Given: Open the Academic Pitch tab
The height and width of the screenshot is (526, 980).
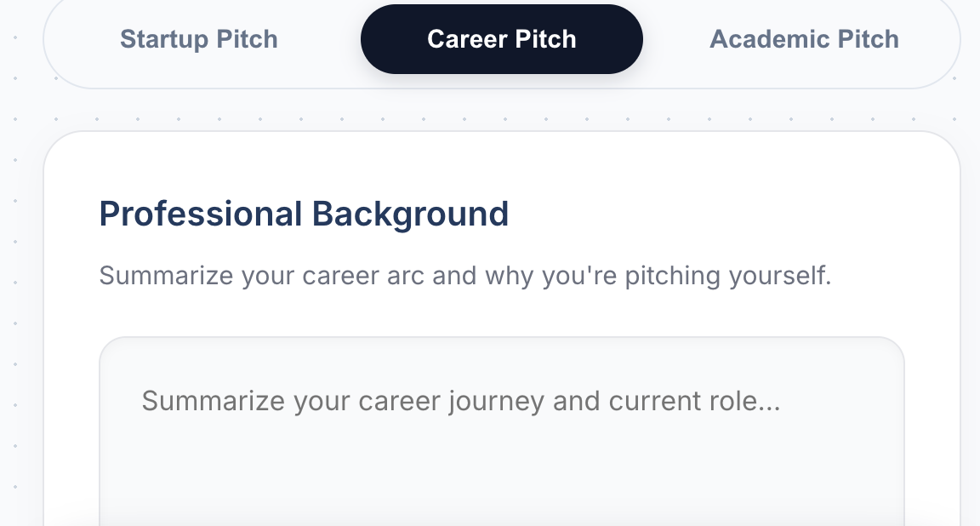Looking at the screenshot, I should (805, 39).
